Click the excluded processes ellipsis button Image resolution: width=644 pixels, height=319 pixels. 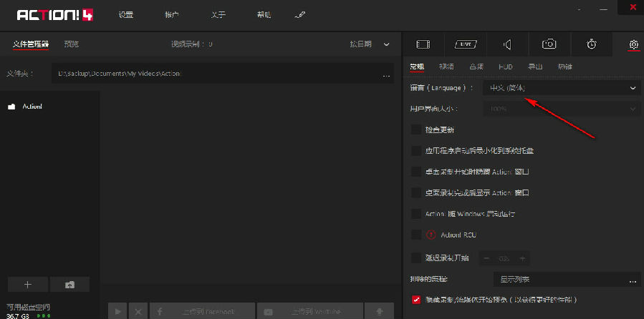tap(632, 280)
